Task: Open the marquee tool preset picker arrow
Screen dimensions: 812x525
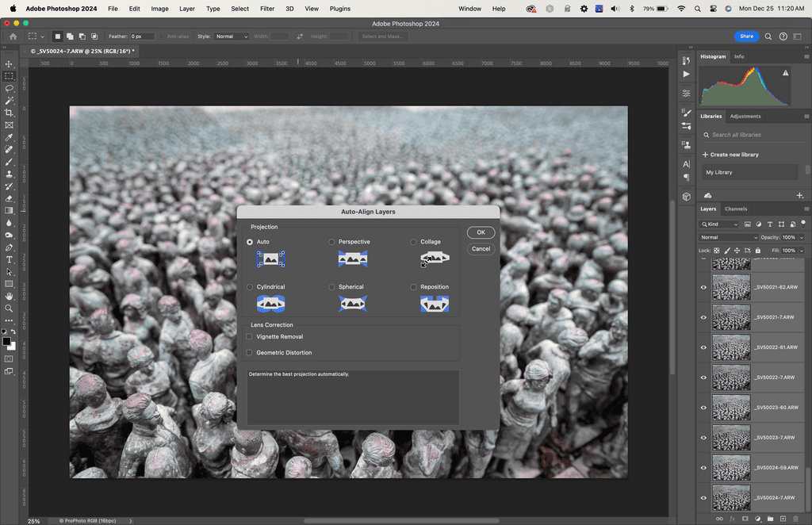Action: pyautogui.click(x=43, y=36)
